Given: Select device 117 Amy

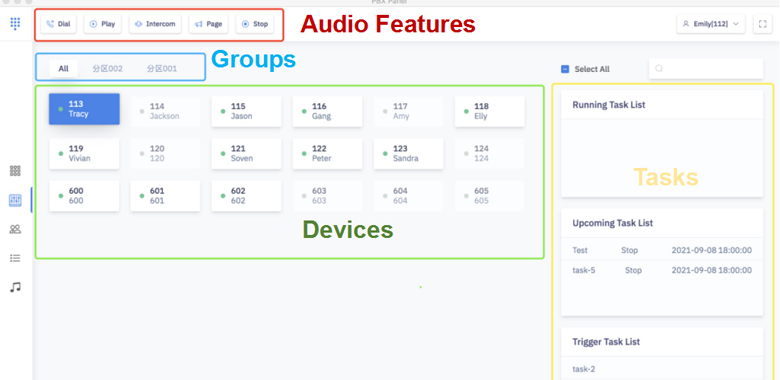Looking at the screenshot, I should (x=408, y=111).
